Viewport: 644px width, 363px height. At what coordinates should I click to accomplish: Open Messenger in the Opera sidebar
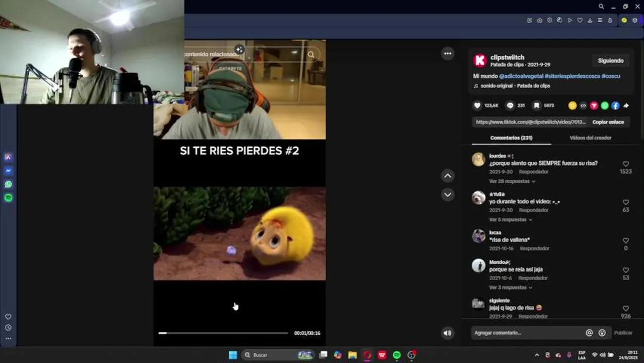[8, 171]
